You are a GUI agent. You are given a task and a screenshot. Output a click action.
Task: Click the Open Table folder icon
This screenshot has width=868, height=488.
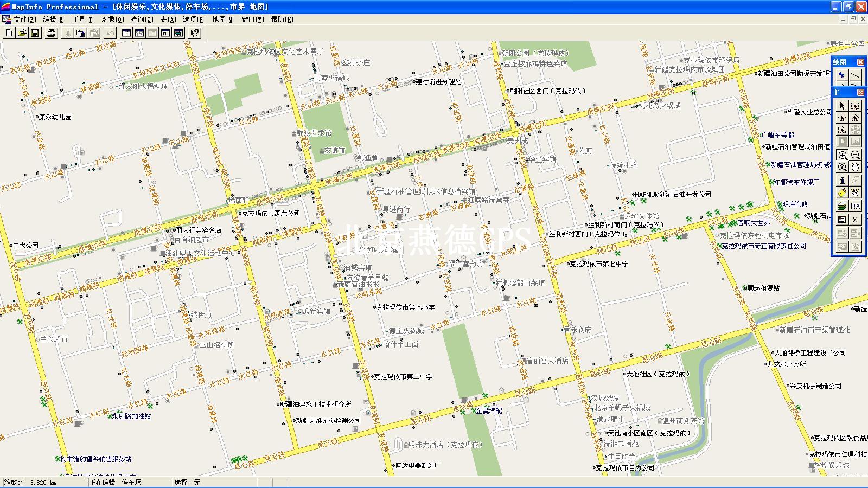coord(22,33)
